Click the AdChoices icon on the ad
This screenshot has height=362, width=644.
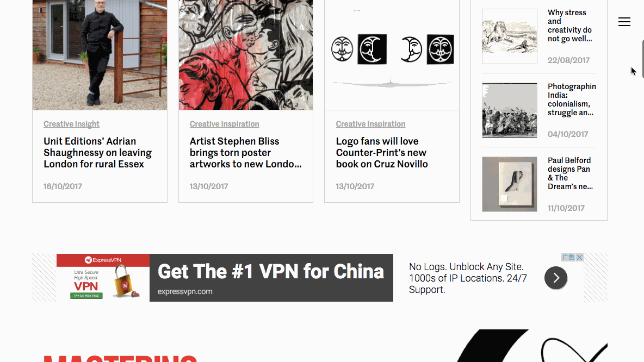pyautogui.click(x=568, y=257)
